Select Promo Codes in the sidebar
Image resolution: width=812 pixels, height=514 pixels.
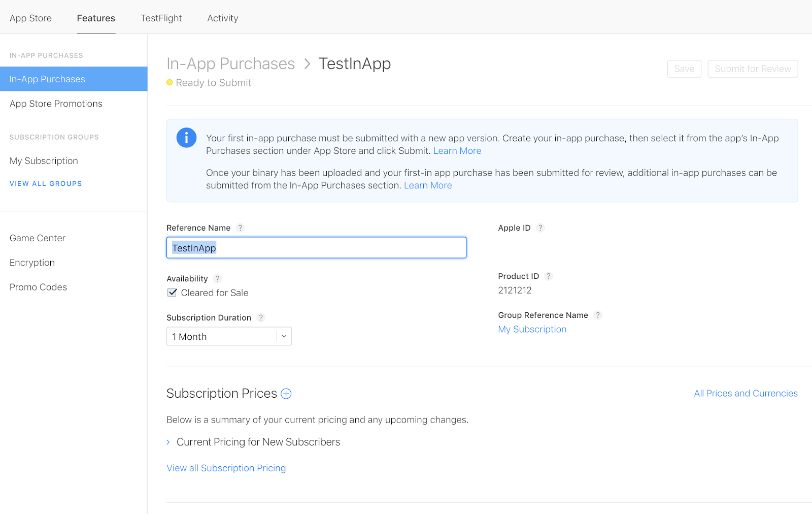(x=38, y=287)
